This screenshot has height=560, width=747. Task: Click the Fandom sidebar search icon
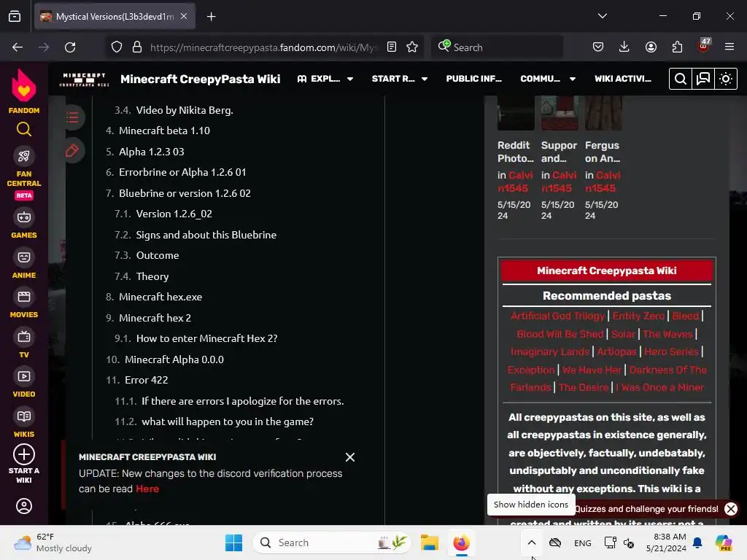[x=24, y=129]
